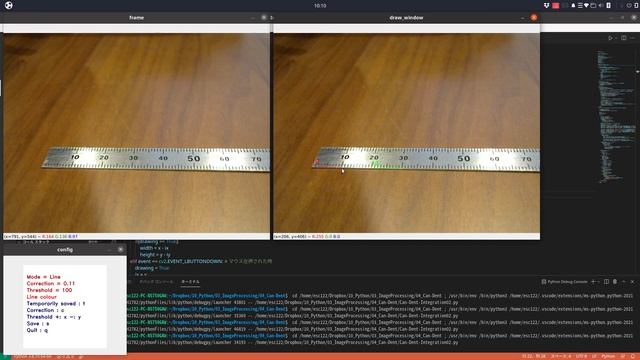Click the pixel coordinates readout under the draw_window image
This screenshot has width=640, height=360.
(307, 236)
